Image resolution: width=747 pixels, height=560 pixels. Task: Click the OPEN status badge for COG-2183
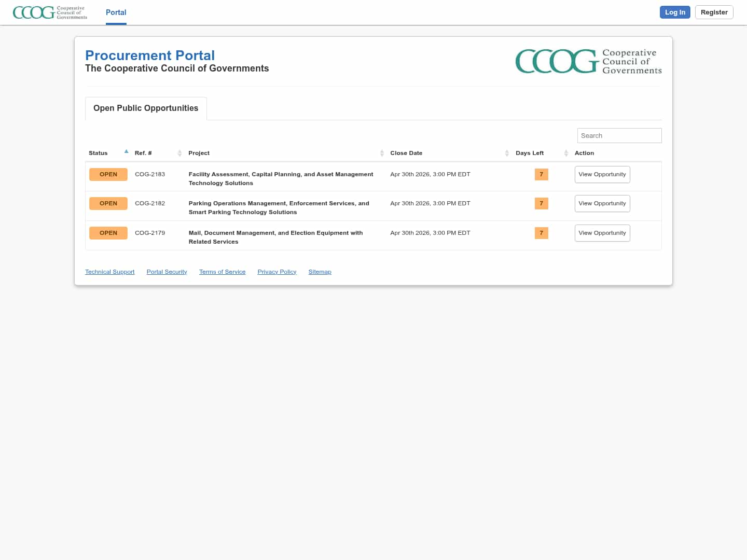click(x=108, y=174)
